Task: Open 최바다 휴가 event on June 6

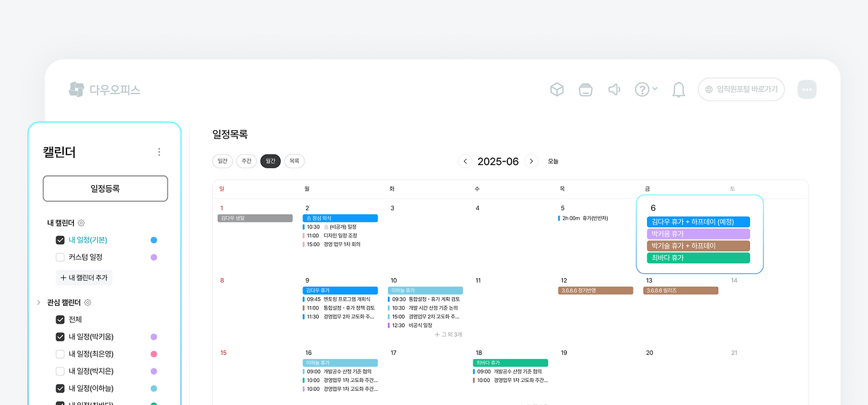Action: click(698, 258)
